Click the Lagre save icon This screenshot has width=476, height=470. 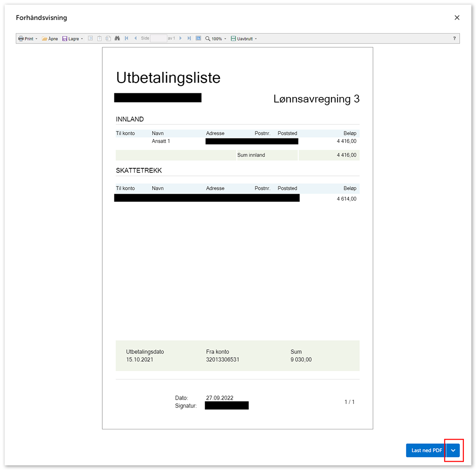point(65,39)
